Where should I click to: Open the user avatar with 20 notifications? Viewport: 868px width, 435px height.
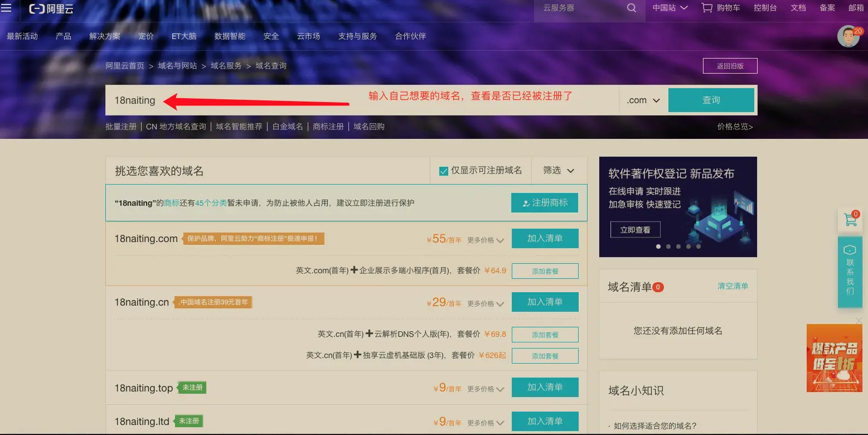click(x=848, y=36)
